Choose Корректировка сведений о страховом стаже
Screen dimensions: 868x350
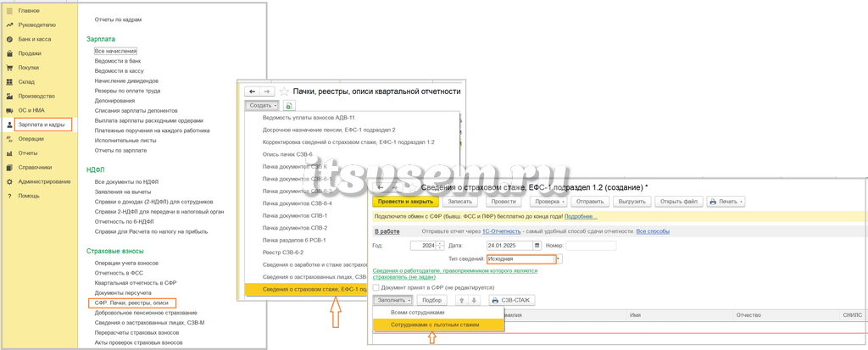pos(348,142)
